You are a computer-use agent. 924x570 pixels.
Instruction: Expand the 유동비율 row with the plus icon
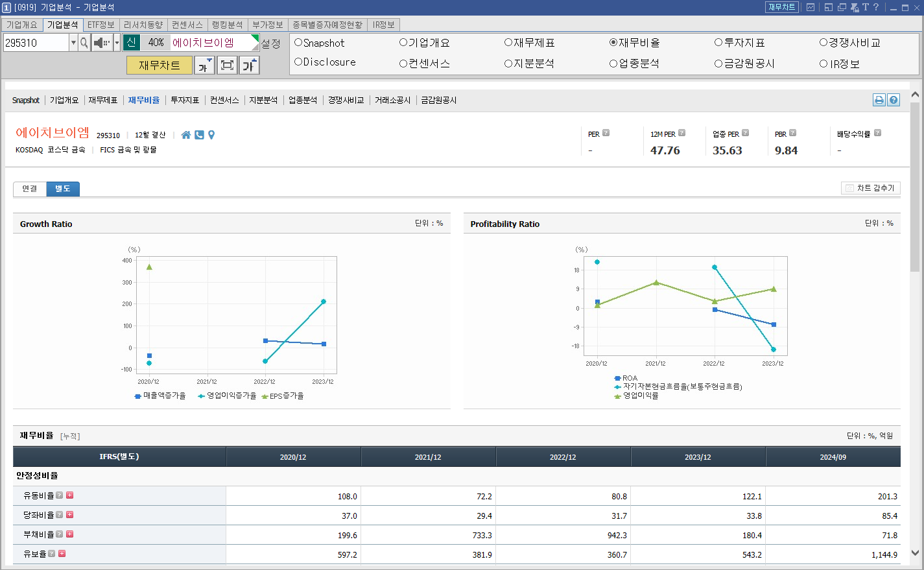(x=70, y=495)
